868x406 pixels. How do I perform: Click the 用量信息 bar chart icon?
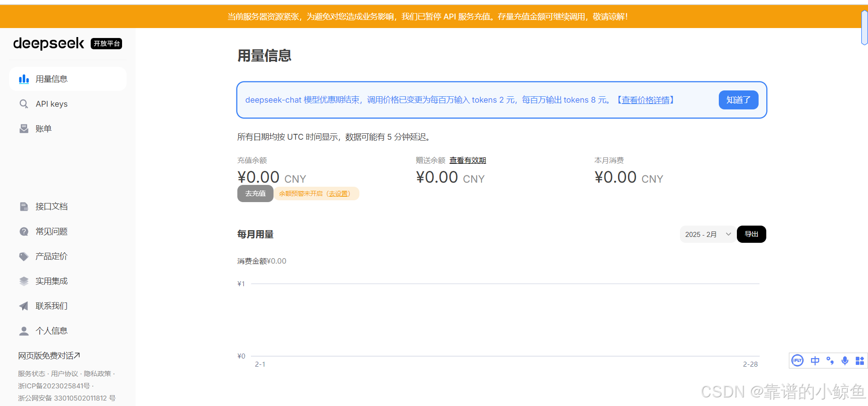pyautogui.click(x=24, y=79)
